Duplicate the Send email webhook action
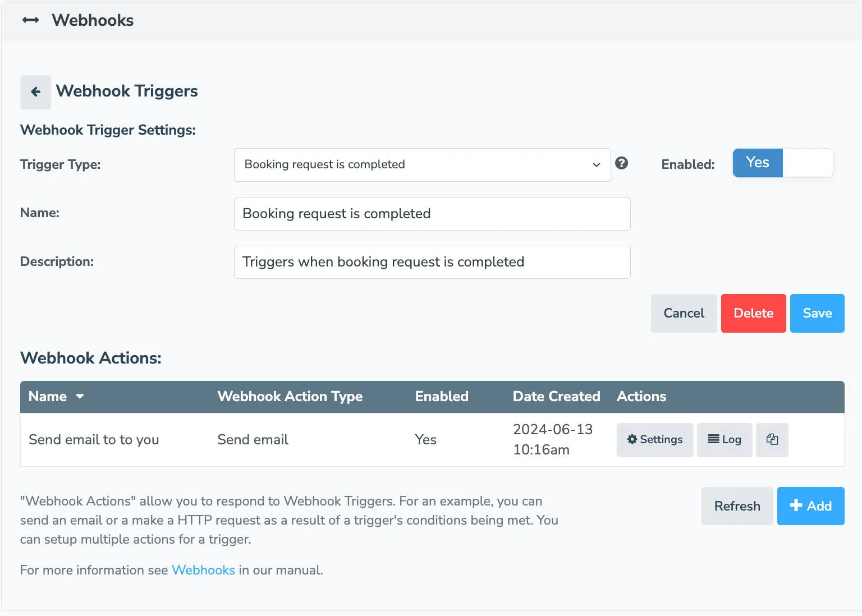 (772, 440)
